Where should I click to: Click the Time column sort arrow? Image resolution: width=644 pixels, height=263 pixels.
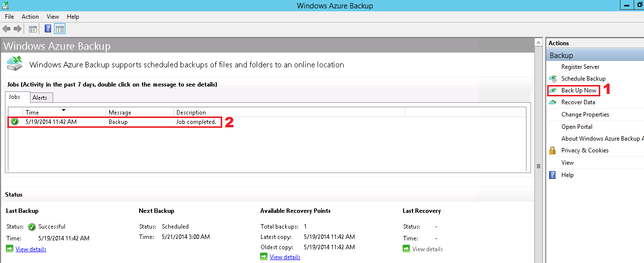63,110
